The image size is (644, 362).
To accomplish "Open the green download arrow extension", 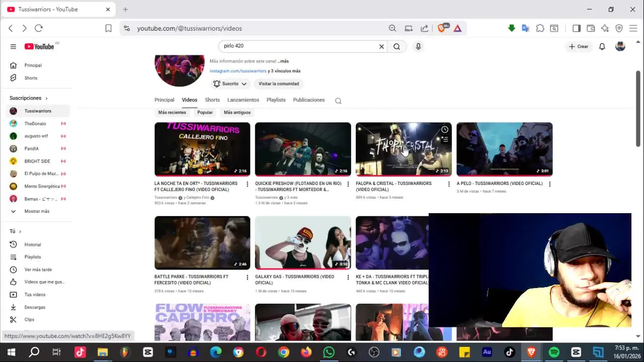I will (512, 28).
